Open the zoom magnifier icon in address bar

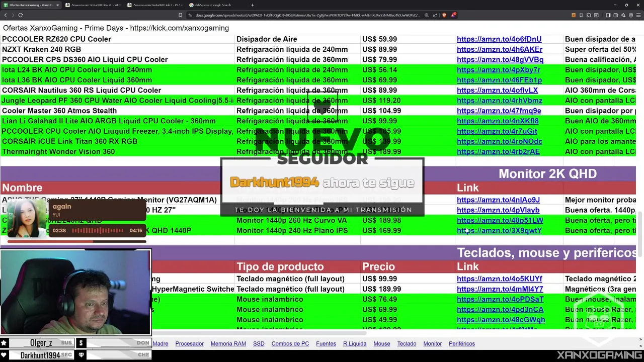coord(427,15)
